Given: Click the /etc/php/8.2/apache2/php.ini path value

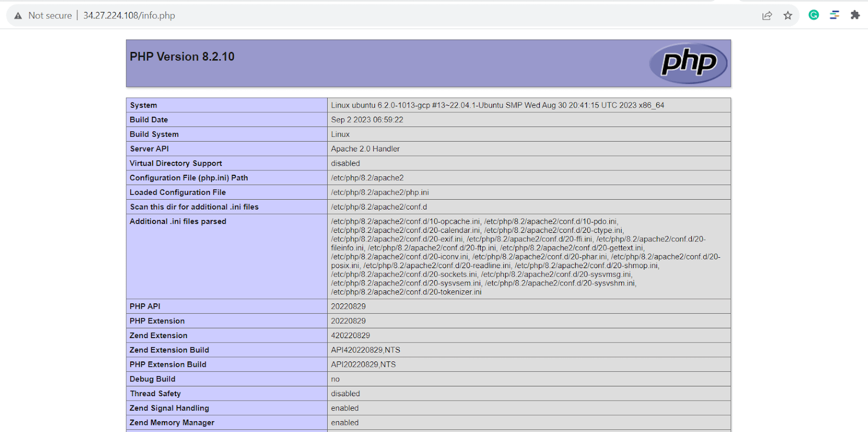Looking at the screenshot, I should coord(380,193).
